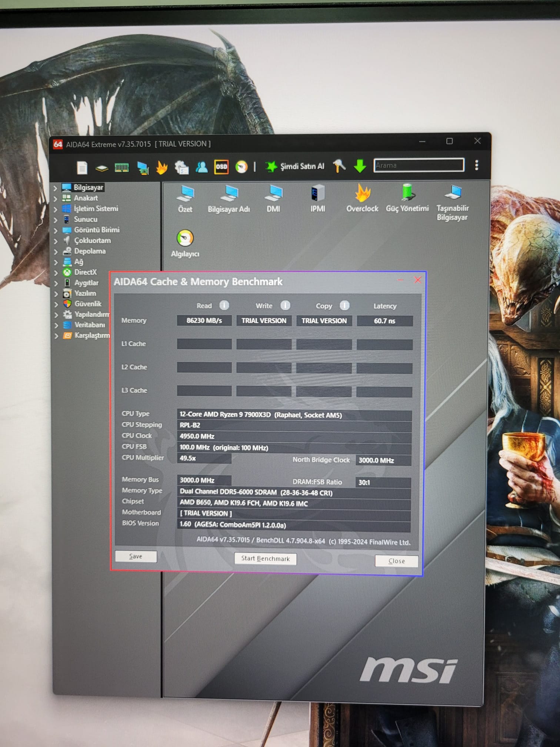Click the CPU Multiplier value 49.5x

[204, 458]
